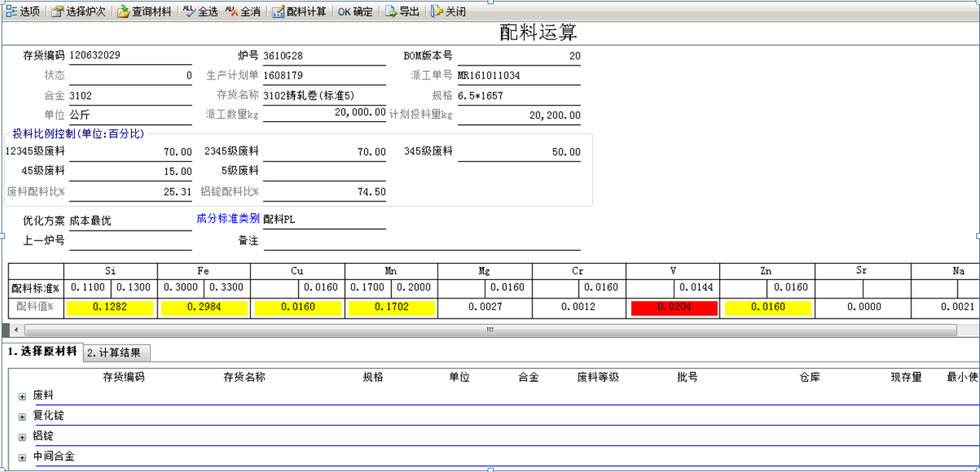Click the horizontal scrollbar thumb under composition table

point(490,330)
